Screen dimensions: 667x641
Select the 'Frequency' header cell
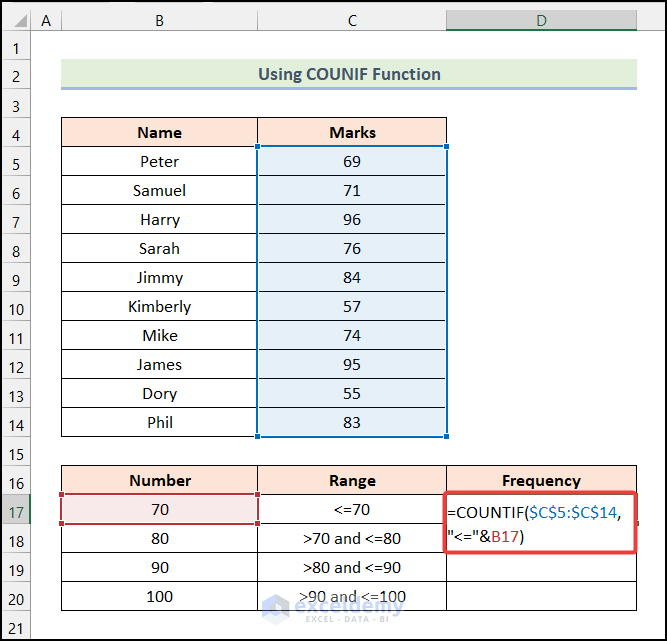[x=541, y=481]
